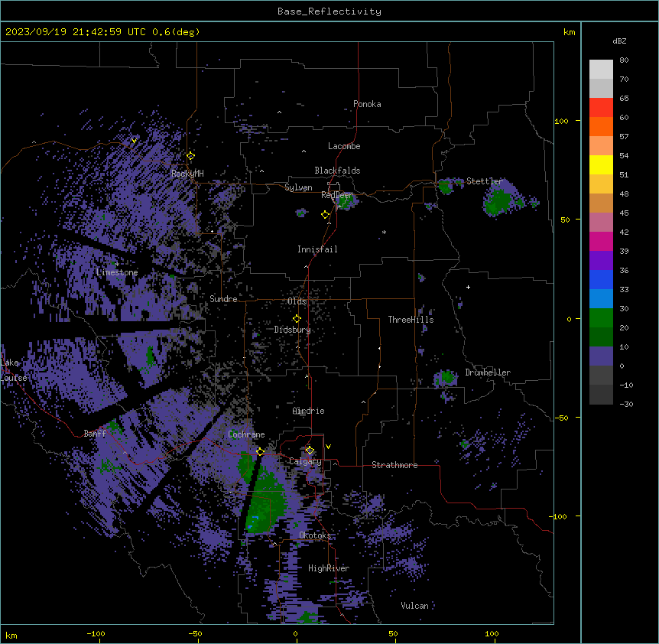Click the 100 tick on right km axis
This screenshot has height=644, width=659.
click(x=561, y=121)
